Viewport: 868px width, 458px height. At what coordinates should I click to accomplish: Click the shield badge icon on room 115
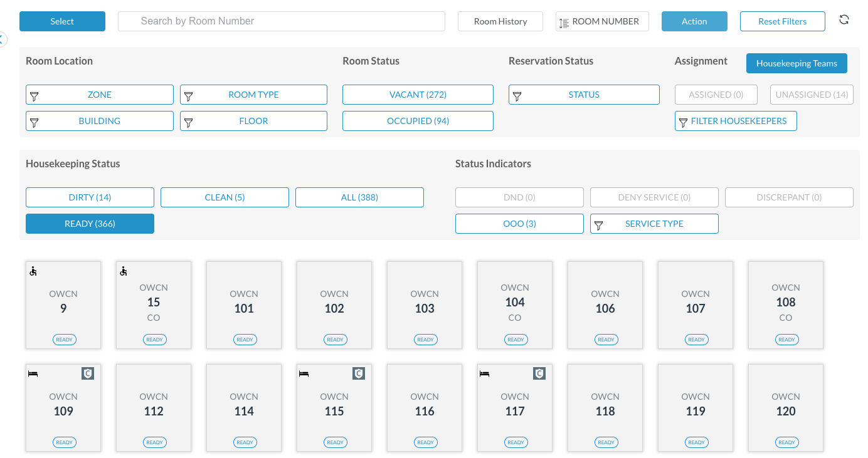[359, 374]
